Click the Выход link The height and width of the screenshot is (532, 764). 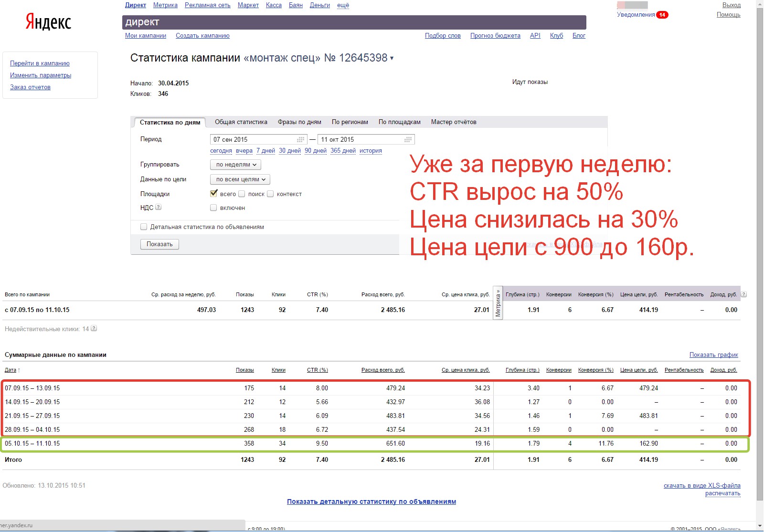[732, 5]
